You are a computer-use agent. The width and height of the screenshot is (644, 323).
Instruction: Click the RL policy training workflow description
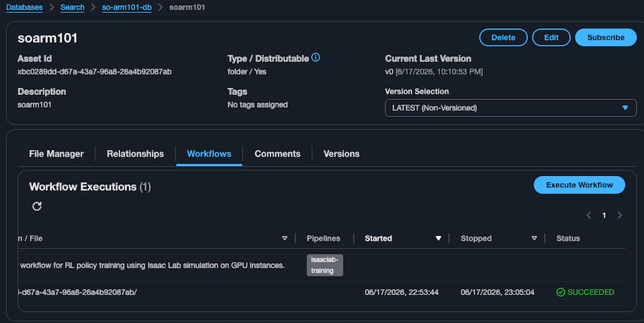pos(152,266)
